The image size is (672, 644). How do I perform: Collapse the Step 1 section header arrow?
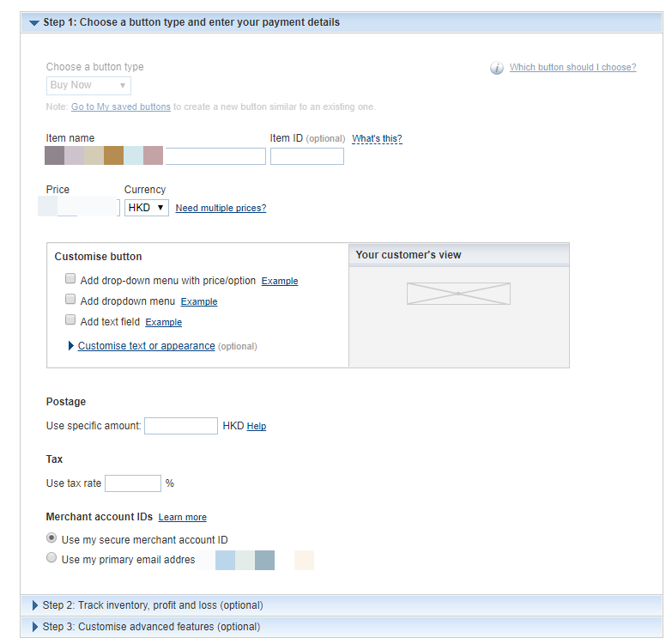(x=34, y=22)
